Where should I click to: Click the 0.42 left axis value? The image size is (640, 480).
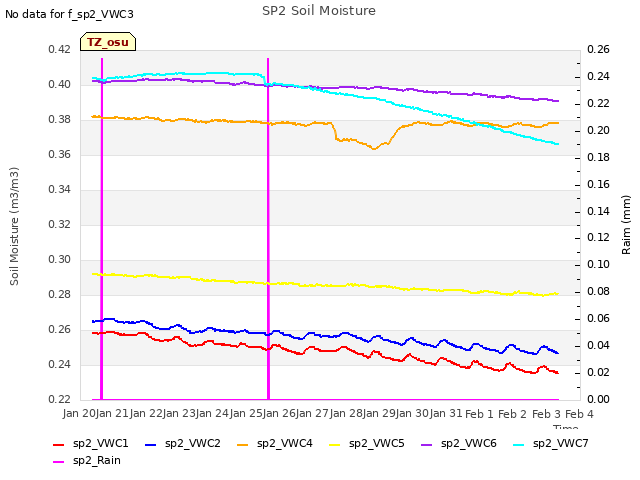pos(60,49)
